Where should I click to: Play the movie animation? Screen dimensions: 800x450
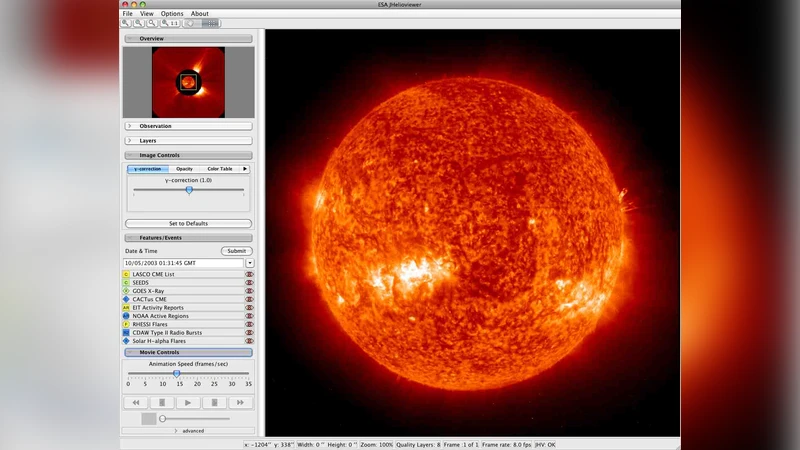(x=188, y=403)
